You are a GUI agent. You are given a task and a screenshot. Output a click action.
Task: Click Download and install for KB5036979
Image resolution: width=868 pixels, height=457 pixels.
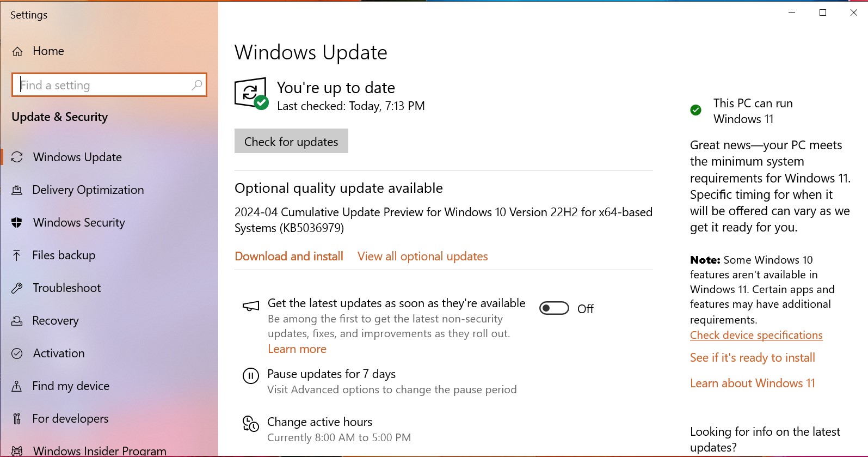coord(288,256)
